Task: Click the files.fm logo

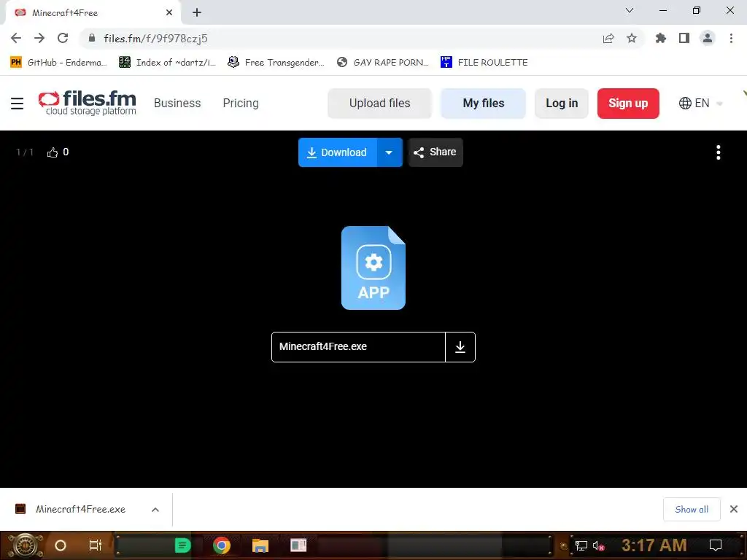Action: 88,103
